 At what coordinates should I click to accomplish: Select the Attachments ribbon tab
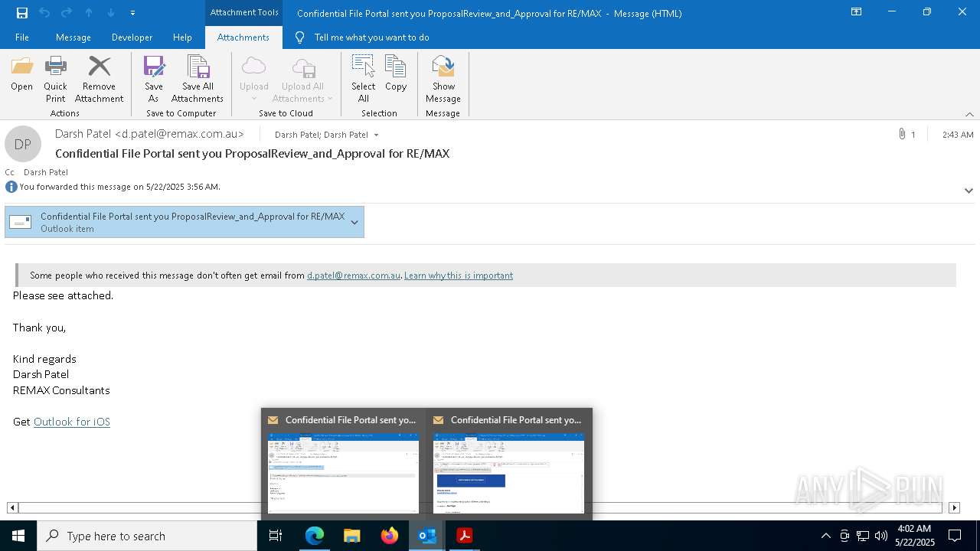pos(243,37)
